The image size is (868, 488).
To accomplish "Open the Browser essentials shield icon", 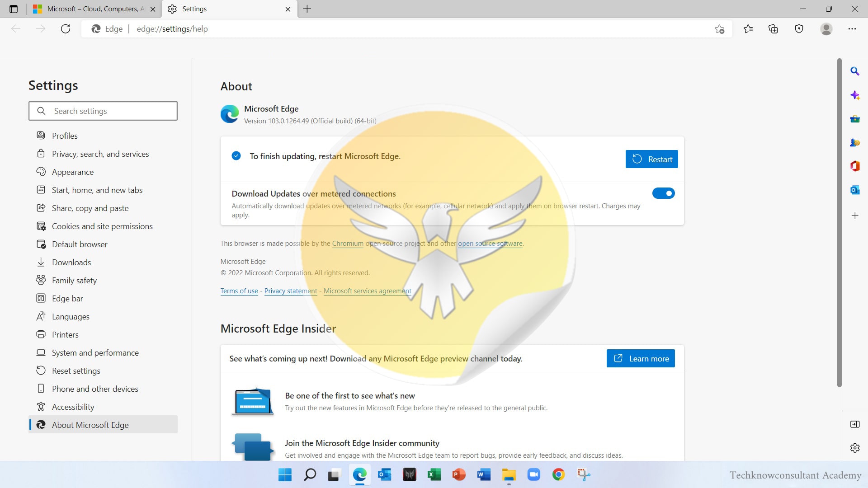I will [799, 29].
